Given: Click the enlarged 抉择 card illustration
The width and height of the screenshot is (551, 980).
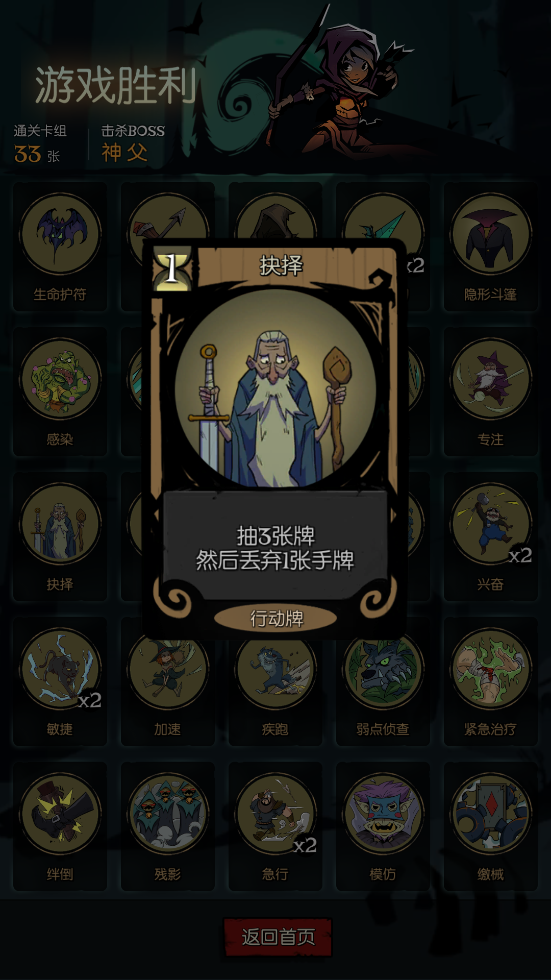Looking at the screenshot, I should point(275,389).
